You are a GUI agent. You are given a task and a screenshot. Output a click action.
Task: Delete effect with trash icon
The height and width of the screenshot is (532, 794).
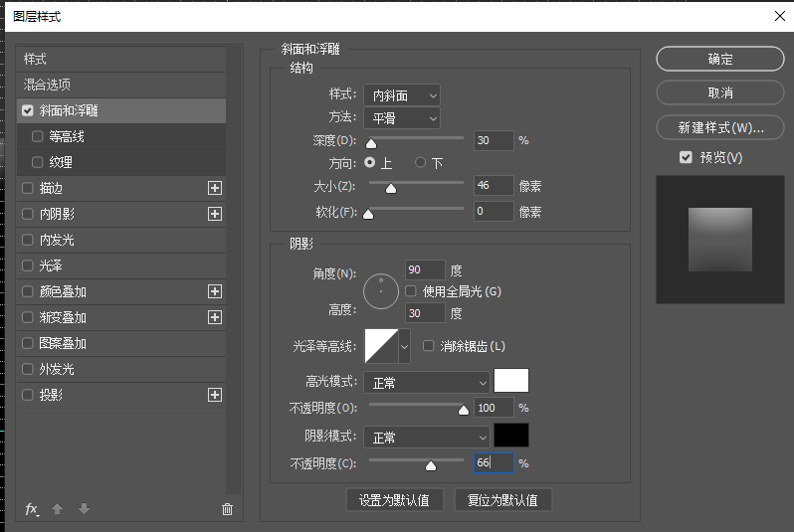coord(228,509)
